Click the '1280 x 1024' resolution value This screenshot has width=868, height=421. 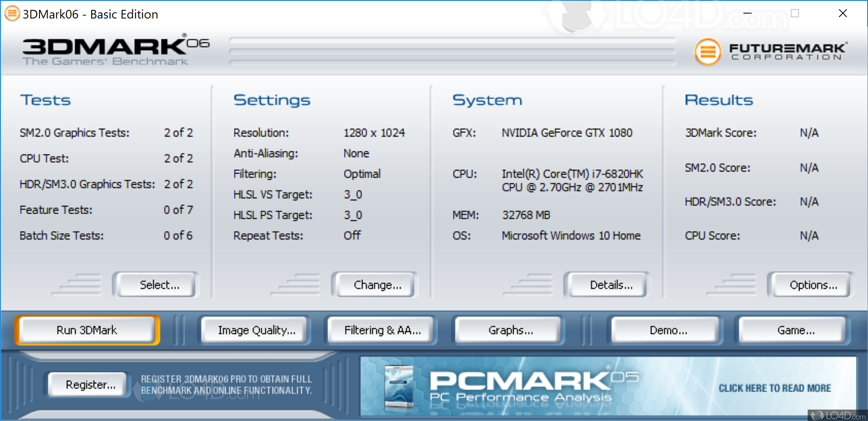pyautogui.click(x=374, y=133)
